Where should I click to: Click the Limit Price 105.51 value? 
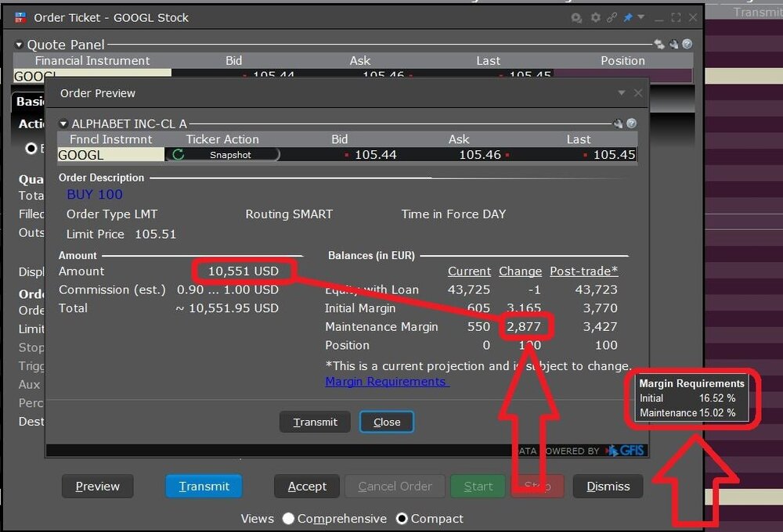point(155,234)
